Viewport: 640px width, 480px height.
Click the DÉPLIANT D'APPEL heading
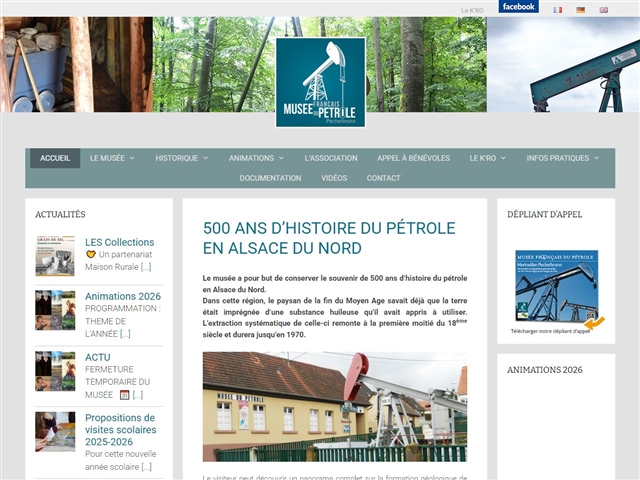pyautogui.click(x=544, y=214)
